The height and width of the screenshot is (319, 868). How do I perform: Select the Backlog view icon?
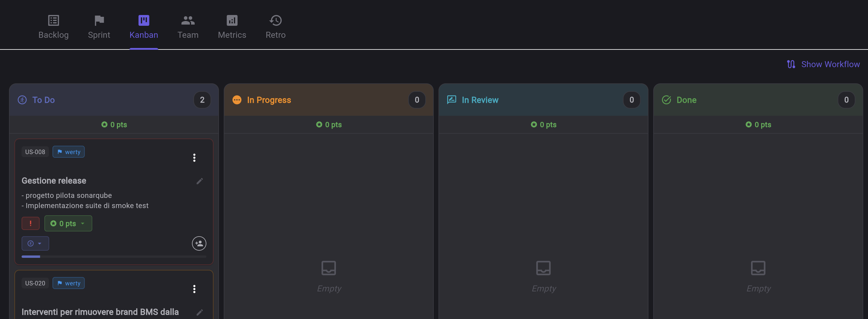53,20
